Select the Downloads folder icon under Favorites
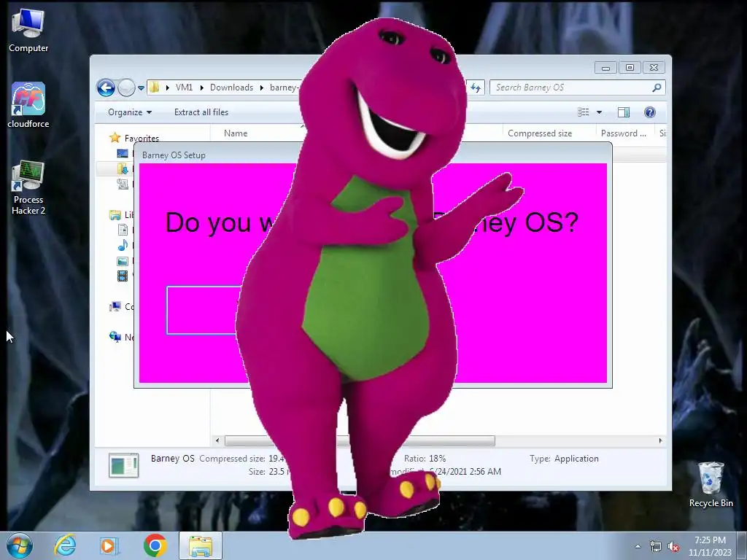The width and height of the screenshot is (747, 560). (x=123, y=168)
